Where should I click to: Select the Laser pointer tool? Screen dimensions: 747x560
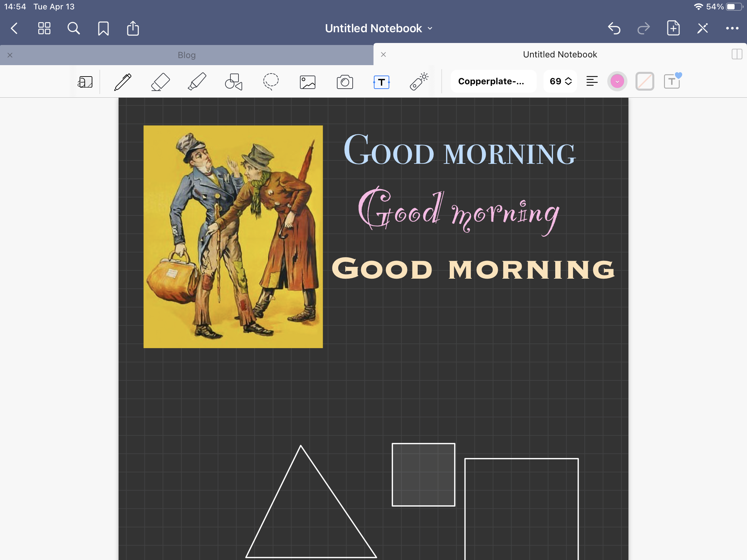pos(419,82)
